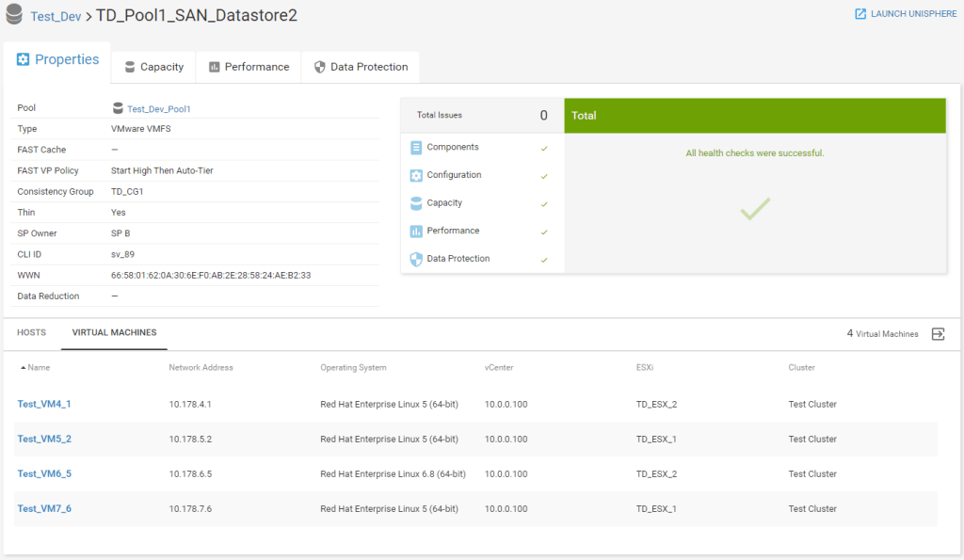Open the Test_Dev breadcrumb link
964x560 pixels.
(56, 17)
